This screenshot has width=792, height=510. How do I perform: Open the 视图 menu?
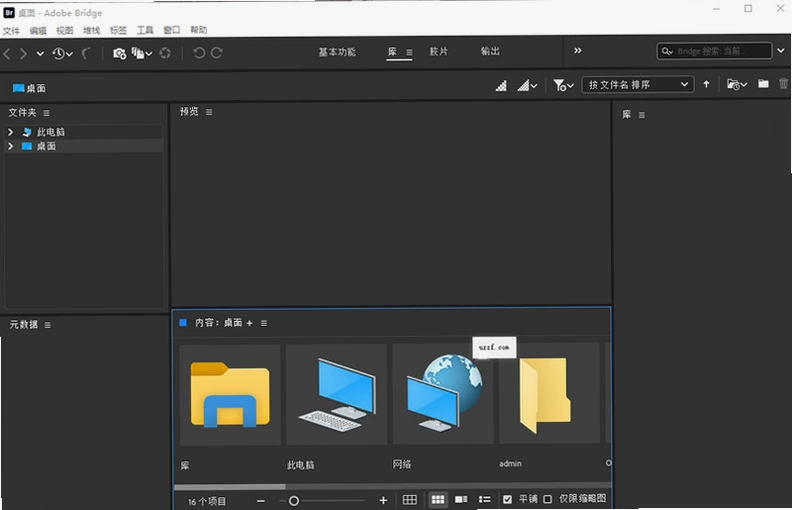(65, 31)
